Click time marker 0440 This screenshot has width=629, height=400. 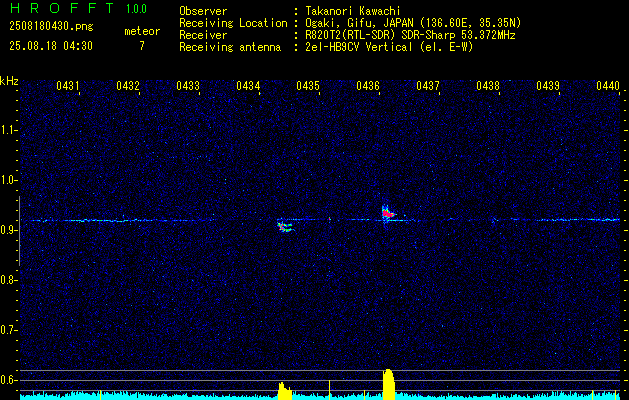608,86
